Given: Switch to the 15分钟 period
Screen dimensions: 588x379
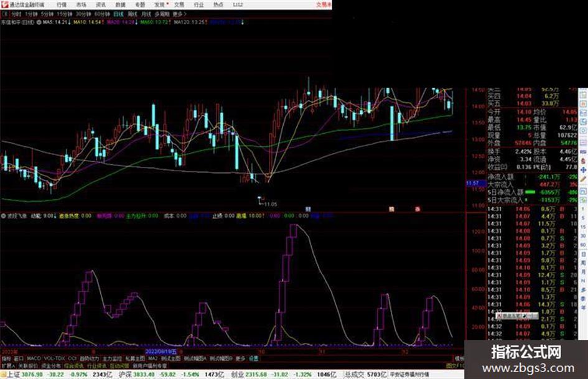Looking at the screenshot, I should click(64, 14).
